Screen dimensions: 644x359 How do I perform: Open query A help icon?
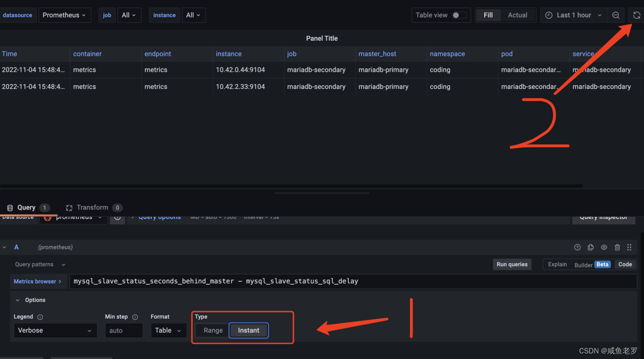(x=577, y=247)
